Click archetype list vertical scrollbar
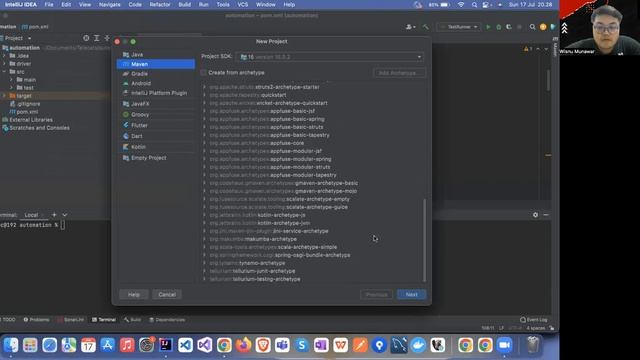 click(x=424, y=240)
